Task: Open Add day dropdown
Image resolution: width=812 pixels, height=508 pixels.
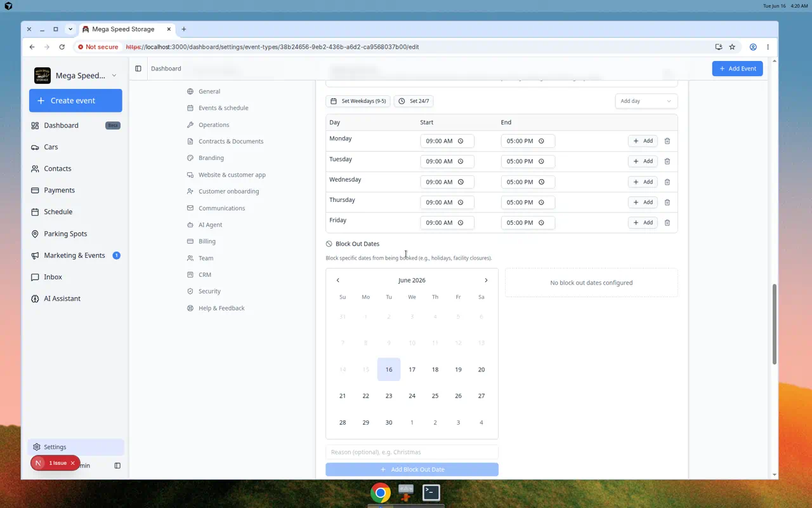Action: point(646,101)
